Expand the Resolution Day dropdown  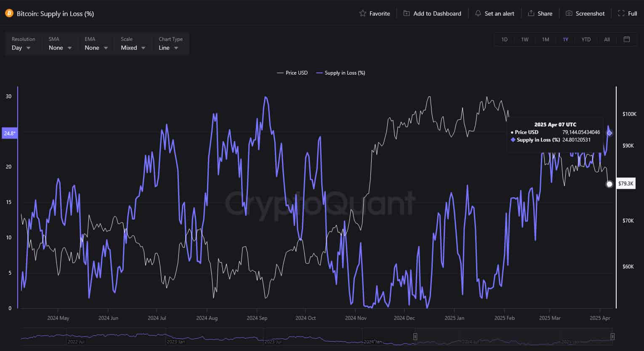point(21,48)
